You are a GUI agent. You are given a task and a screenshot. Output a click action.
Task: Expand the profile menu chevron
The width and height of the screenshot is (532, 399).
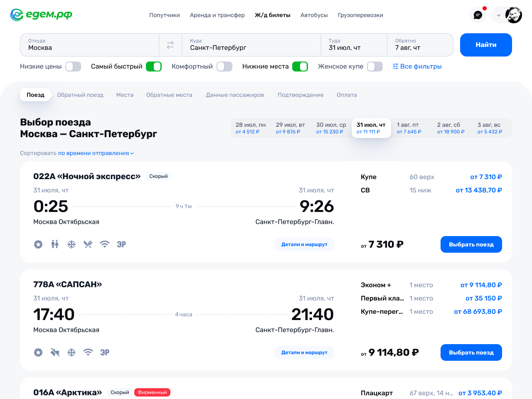tap(499, 15)
